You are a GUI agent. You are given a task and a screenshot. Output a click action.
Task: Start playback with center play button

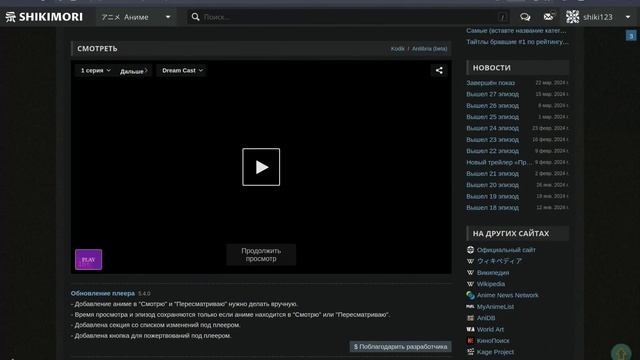coord(261,167)
